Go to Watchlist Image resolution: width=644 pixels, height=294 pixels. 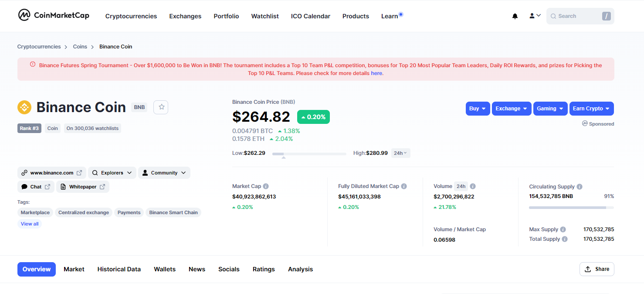tap(265, 16)
